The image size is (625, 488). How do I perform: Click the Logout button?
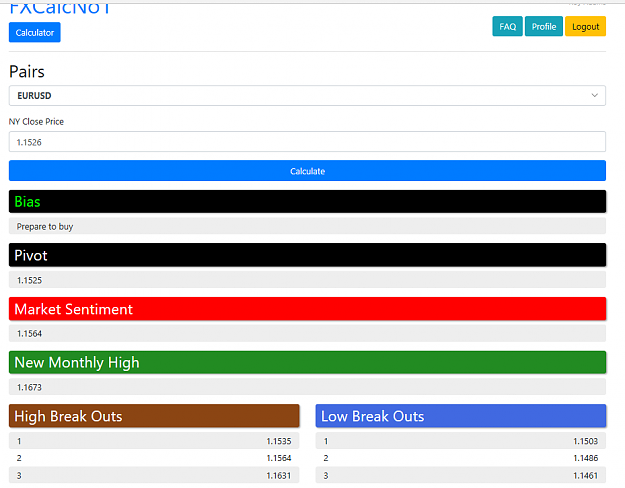pos(586,26)
